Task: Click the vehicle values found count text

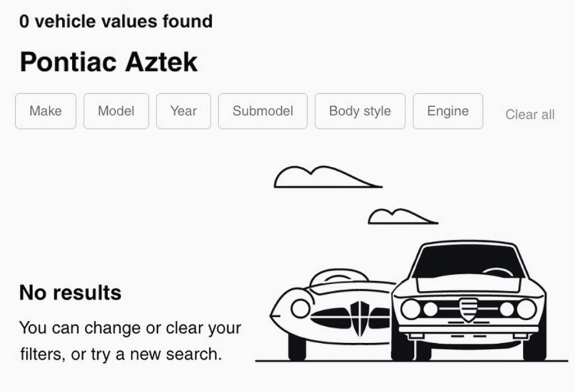Action: click(116, 21)
